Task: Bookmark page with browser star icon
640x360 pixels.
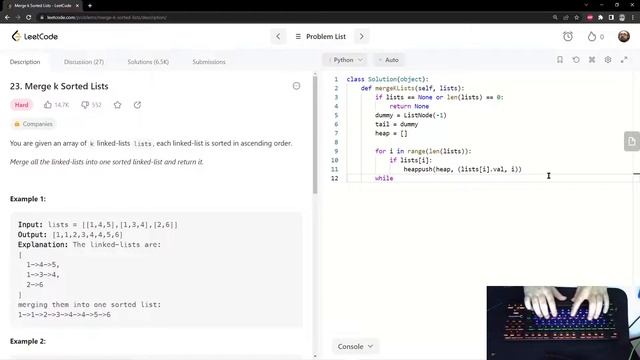Action: click(577, 18)
